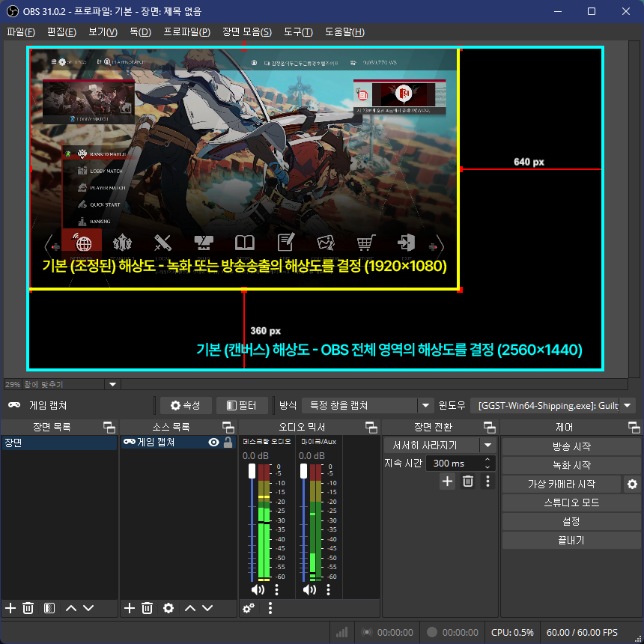Click the game capture preview image
The width and height of the screenshot is (644, 644).
tap(244, 169)
